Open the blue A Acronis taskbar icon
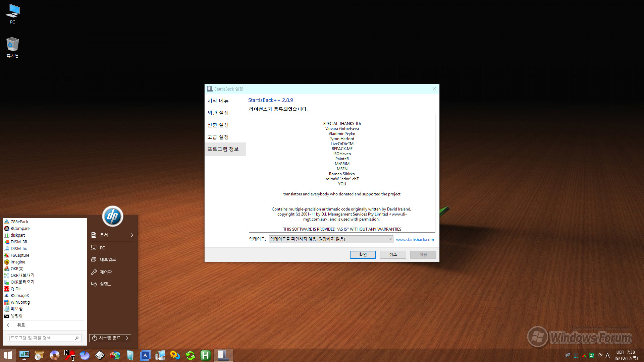644x362 pixels. tap(145, 355)
